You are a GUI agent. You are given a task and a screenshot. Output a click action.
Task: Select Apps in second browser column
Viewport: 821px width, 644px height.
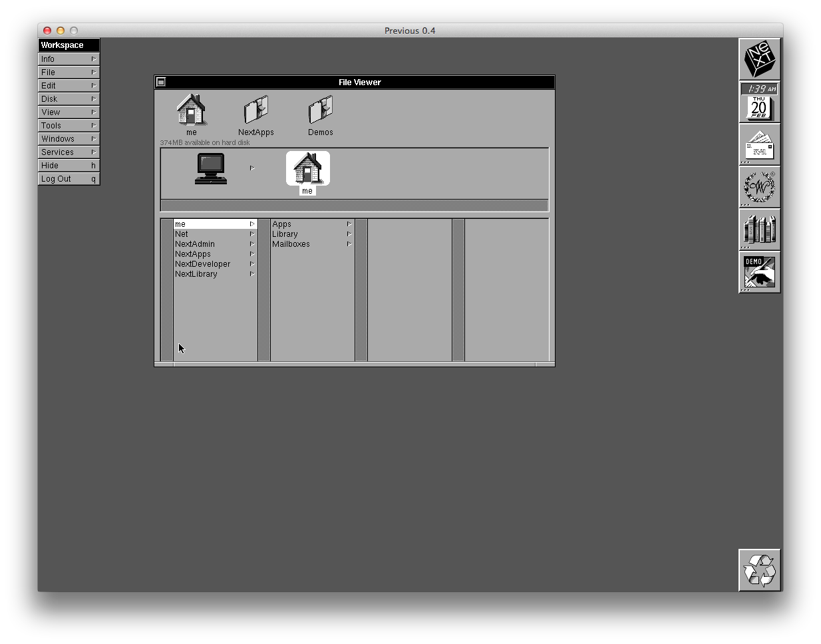click(x=312, y=224)
